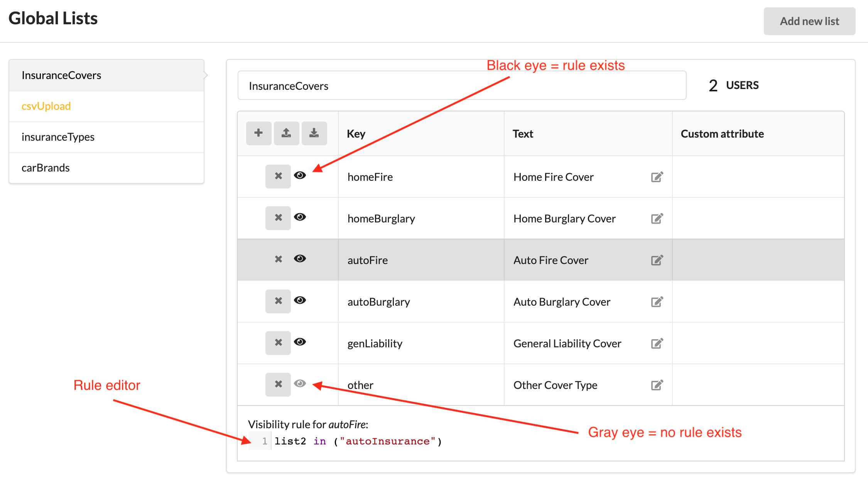Toggle visibility rule eye for homeBurglary
Viewport: 868px width, 483px height.
tap(300, 217)
